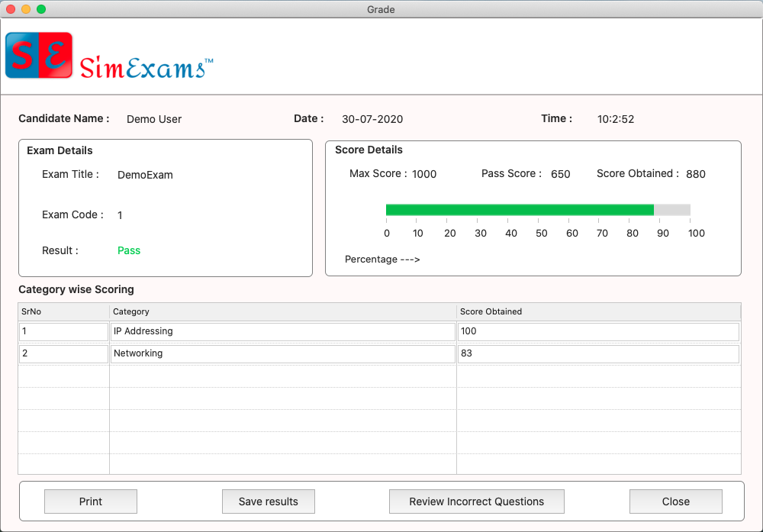
Task: Click the Category column header
Action: click(x=283, y=311)
